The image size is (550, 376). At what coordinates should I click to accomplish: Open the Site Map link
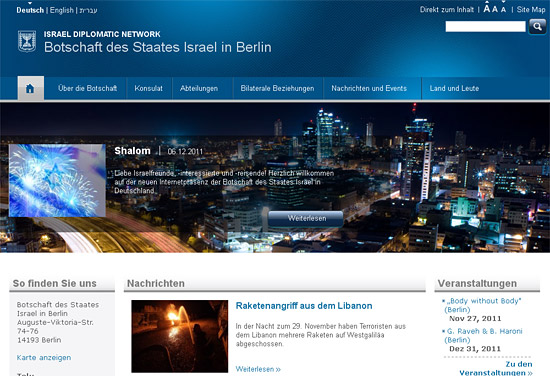tap(531, 10)
